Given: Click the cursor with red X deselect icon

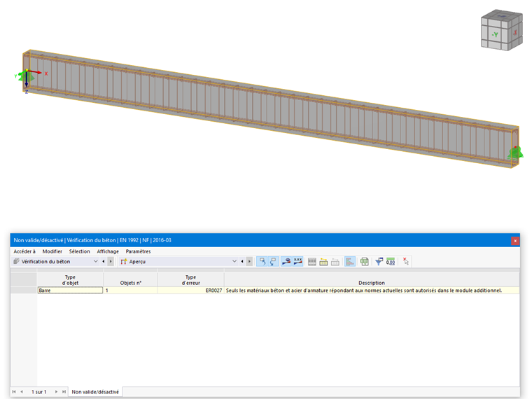Looking at the screenshot, I should point(406,261).
